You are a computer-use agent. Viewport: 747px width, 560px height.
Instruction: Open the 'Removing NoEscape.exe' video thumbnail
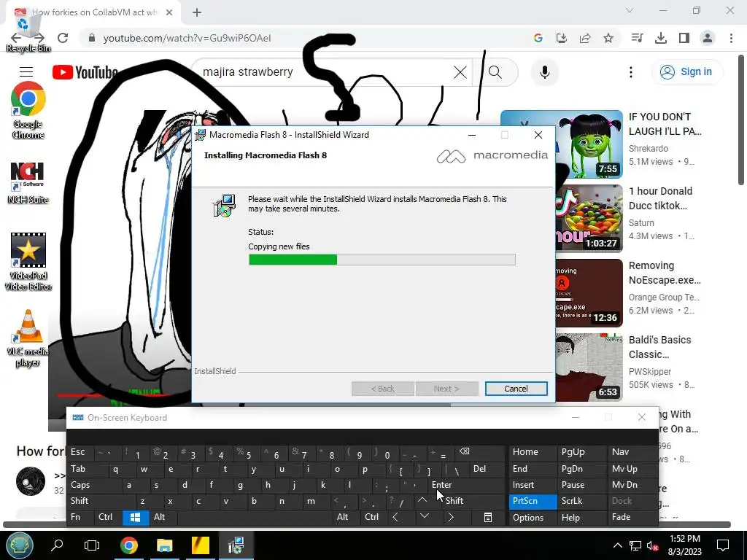589,293
